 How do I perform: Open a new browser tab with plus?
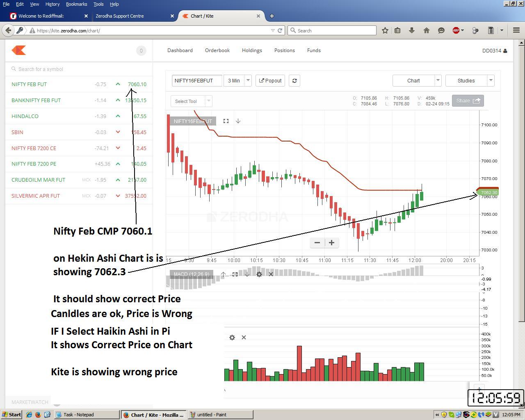pos(272,16)
